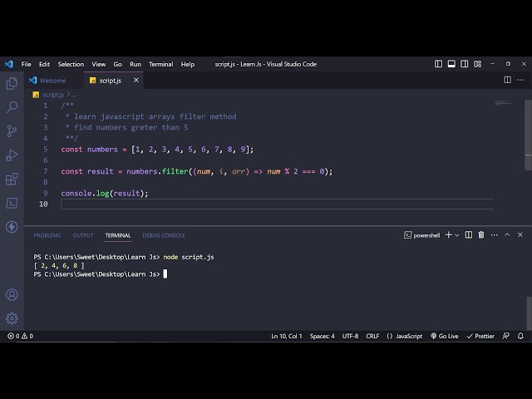532x399 pixels.
Task: Click the feedback icon in status bar
Action: tap(506, 336)
